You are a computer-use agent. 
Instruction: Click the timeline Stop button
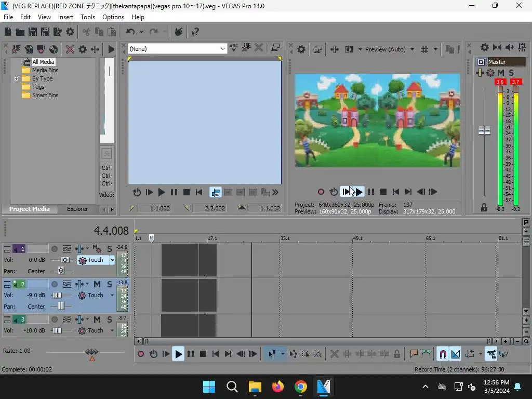tap(203, 354)
